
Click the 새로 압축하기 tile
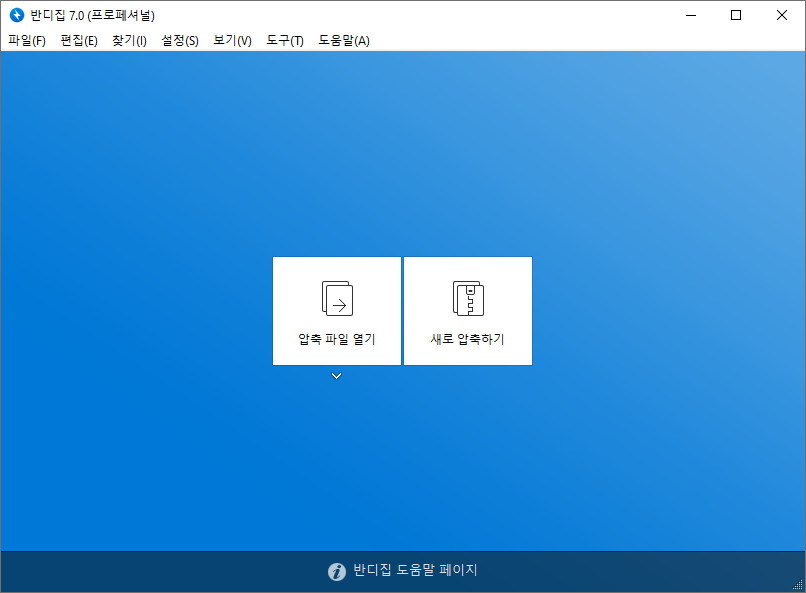(468, 311)
